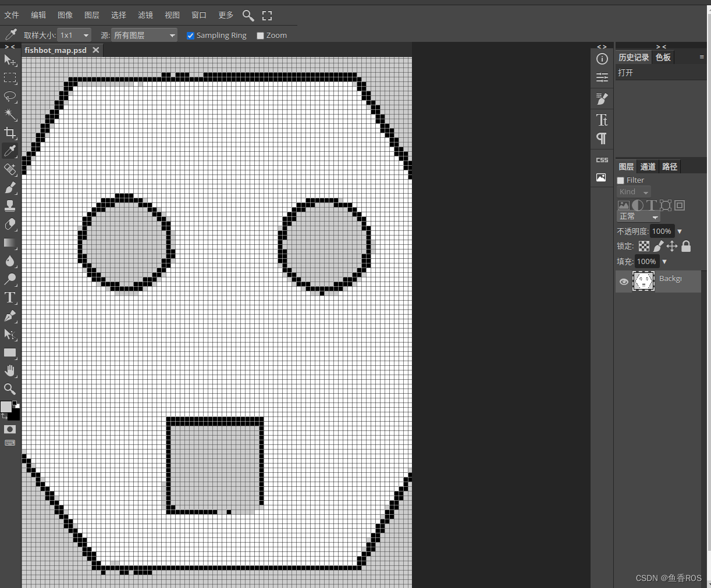
Task: Click the search magnifier in menu bar
Action: pyautogui.click(x=248, y=16)
